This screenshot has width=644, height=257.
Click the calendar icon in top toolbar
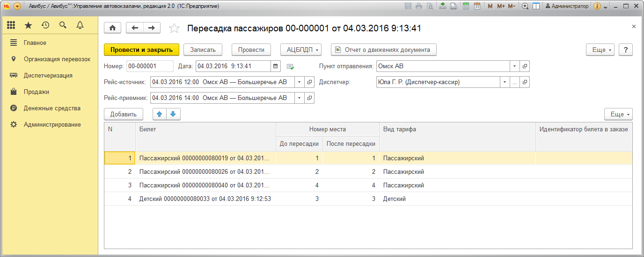coord(477,6)
